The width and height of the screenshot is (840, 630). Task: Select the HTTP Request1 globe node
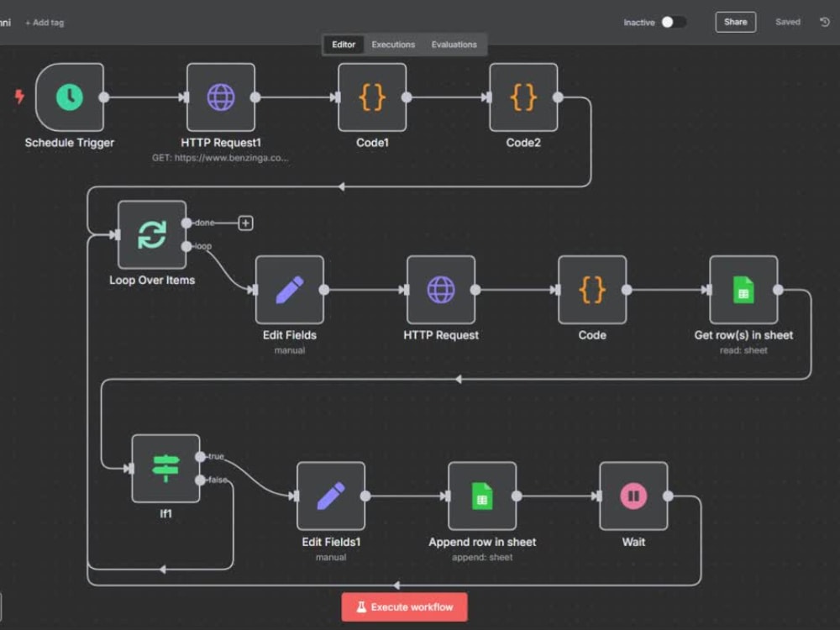coord(221,97)
